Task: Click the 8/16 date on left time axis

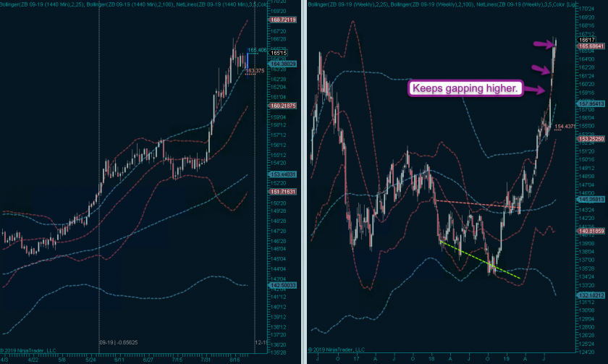Action: tap(235, 360)
